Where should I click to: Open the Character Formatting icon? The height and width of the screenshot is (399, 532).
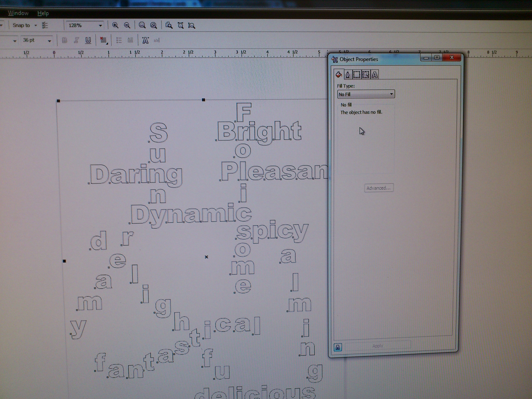(x=145, y=40)
